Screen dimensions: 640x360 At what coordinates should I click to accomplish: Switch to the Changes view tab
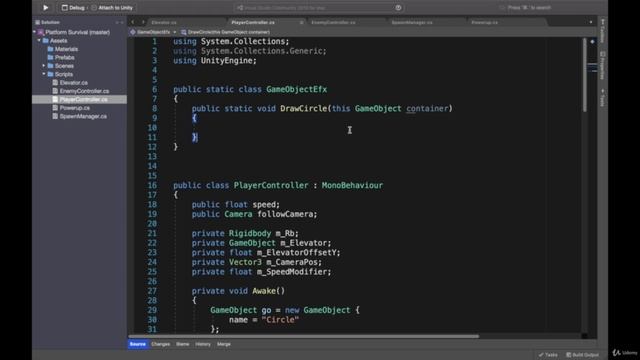(x=160, y=344)
